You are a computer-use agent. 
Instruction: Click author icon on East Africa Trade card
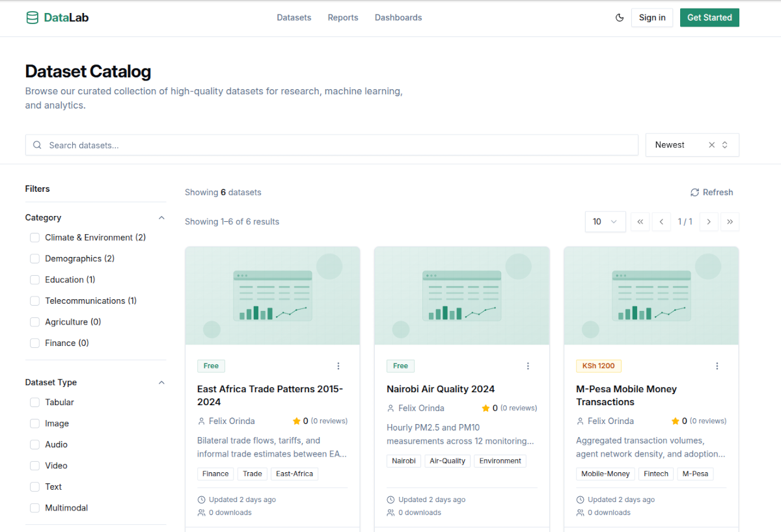[x=201, y=421]
